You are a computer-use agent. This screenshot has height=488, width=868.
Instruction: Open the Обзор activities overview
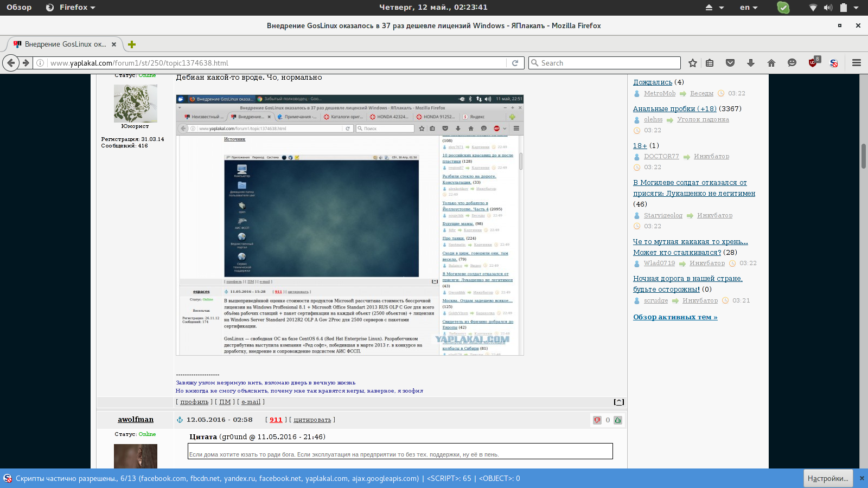click(19, 8)
